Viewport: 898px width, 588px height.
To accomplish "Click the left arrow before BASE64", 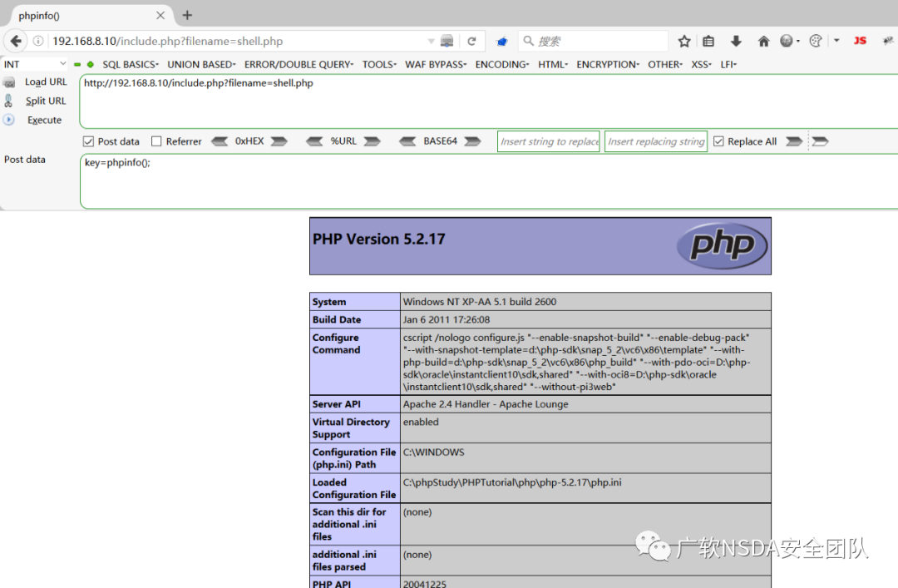I will coord(407,141).
